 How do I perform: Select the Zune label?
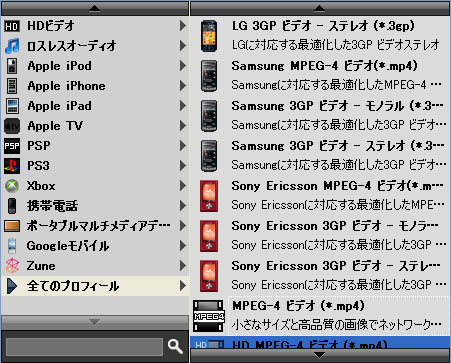click(41, 266)
